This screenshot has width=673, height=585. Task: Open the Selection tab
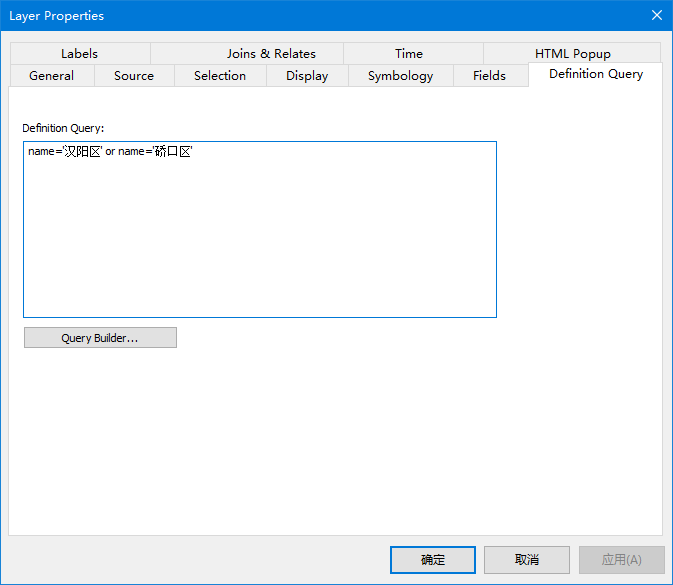[220, 76]
